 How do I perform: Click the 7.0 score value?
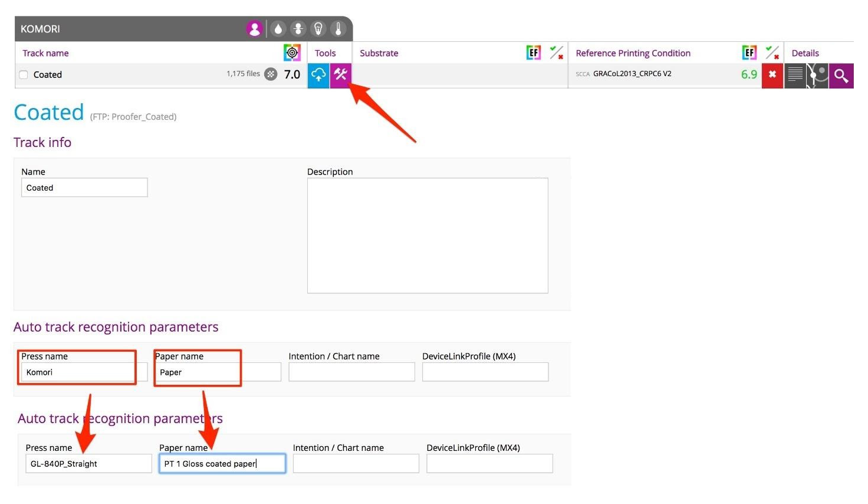coord(292,74)
